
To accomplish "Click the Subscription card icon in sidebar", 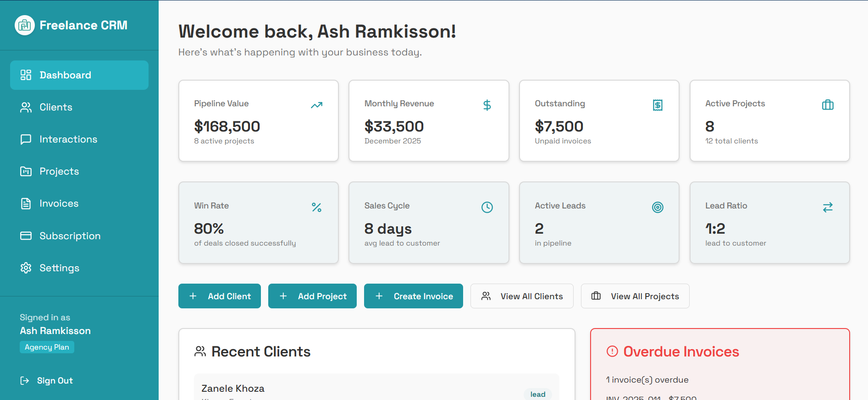I will pos(26,236).
